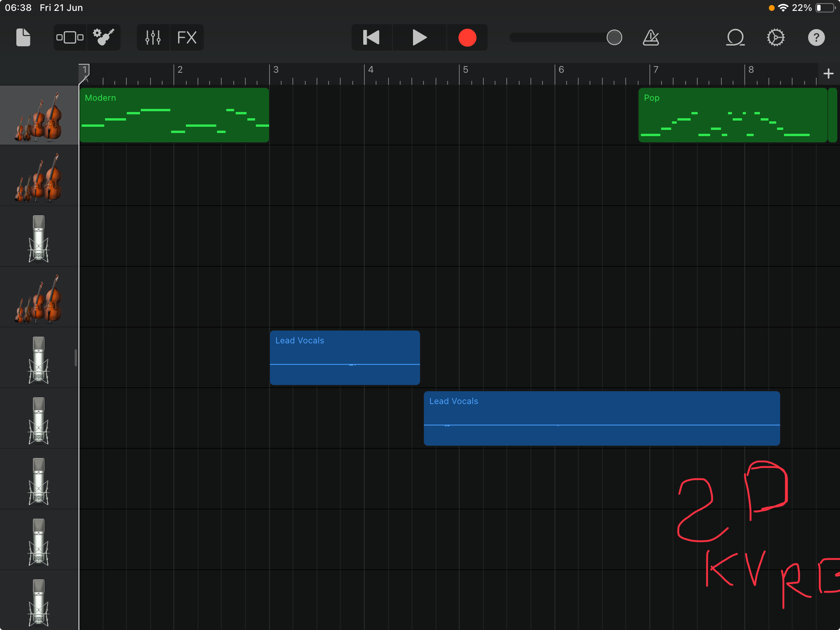The image size is (840, 630).
Task: Select the Pop strings region
Action: tap(733, 115)
